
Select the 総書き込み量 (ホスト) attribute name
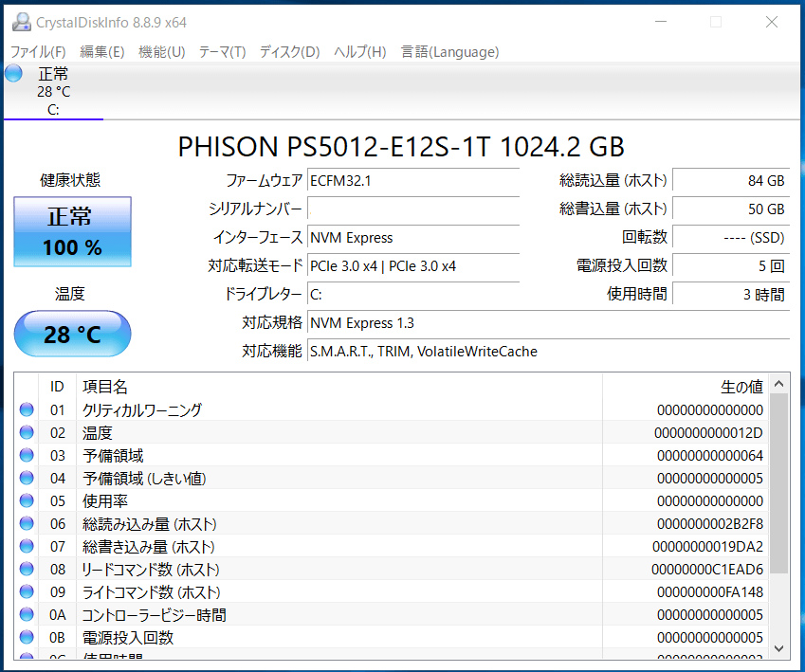pos(148,547)
